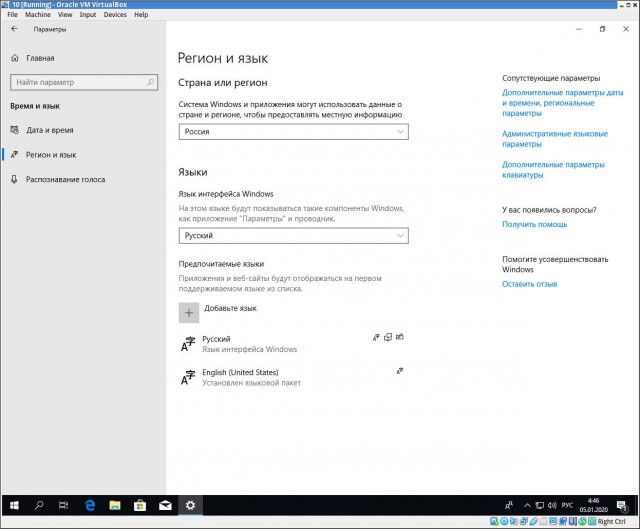Go to Главная in sidebar
The image size is (640, 529).
click(x=40, y=58)
